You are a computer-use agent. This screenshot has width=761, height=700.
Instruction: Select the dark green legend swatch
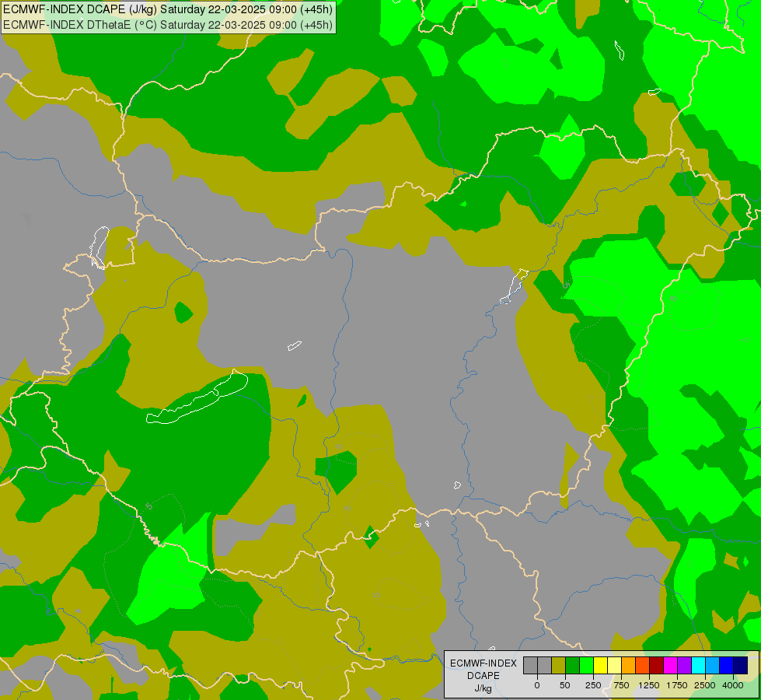click(572, 666)
